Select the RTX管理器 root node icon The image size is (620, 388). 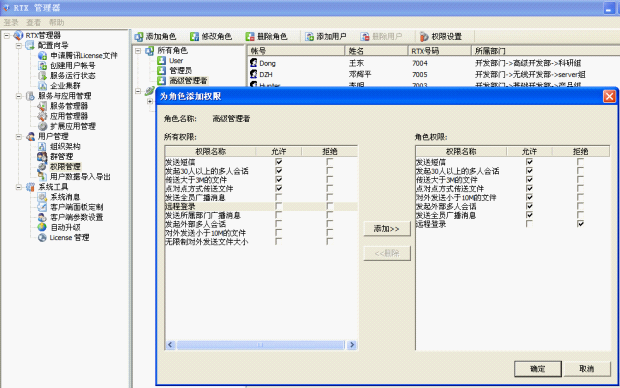[19, 35]
